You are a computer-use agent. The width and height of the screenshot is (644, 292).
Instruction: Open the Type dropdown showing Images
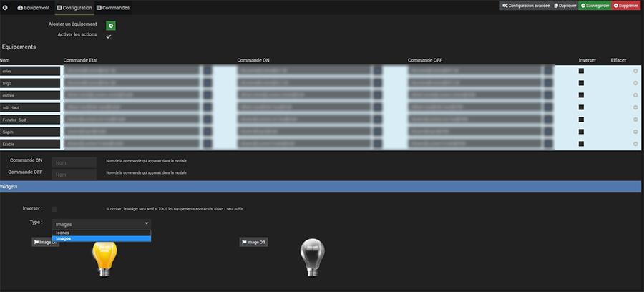tap(101, 224)
